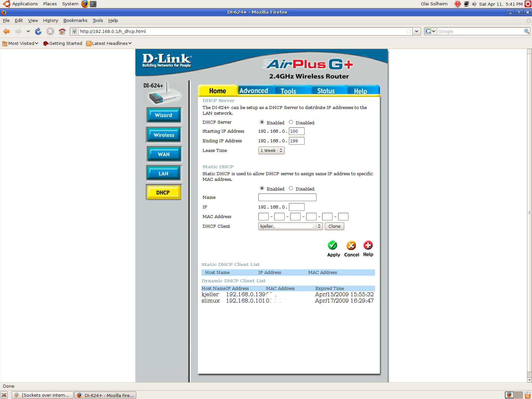Click the Clone button

[x=334, y=226]
